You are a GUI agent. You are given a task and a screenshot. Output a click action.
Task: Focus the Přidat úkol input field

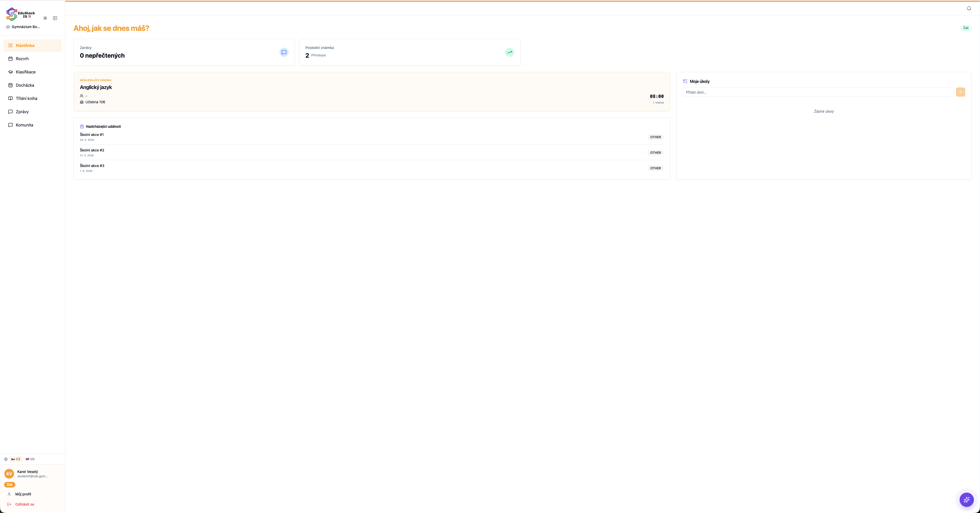(818, 92)
